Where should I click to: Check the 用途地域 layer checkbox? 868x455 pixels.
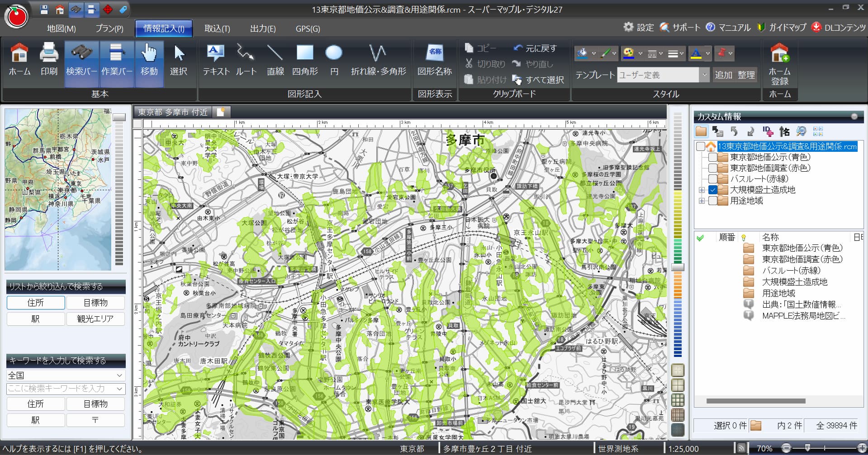tap(712, 201)
